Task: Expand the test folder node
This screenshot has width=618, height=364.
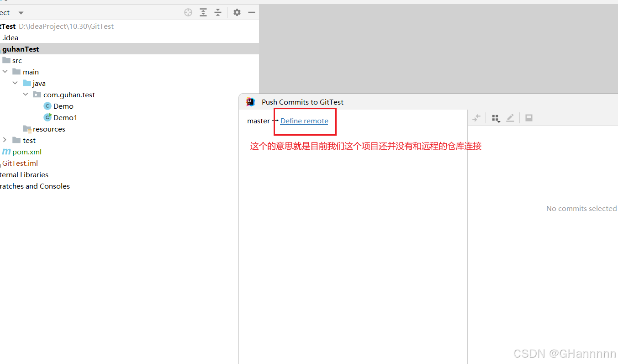Action: tap(4, 140)
